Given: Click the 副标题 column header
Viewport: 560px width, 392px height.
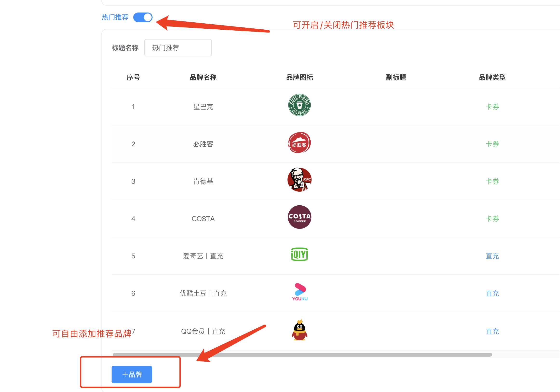Looking at the screenshot, I should (x=396, y=77).
